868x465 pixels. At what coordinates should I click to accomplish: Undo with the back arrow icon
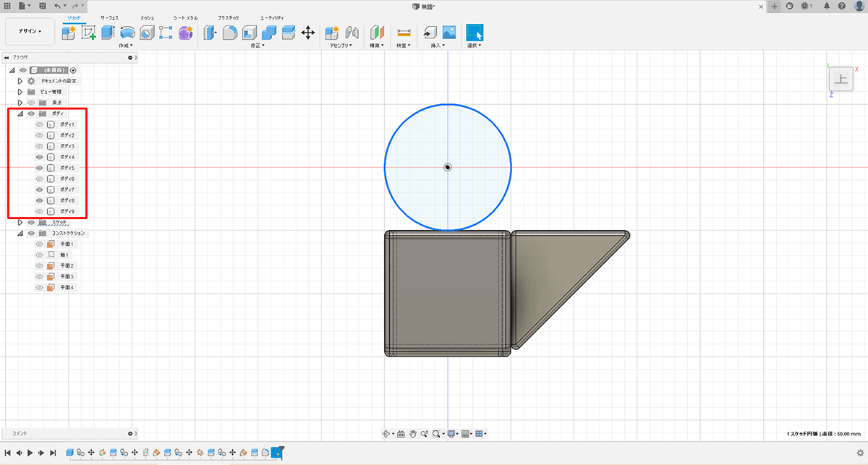58,6
